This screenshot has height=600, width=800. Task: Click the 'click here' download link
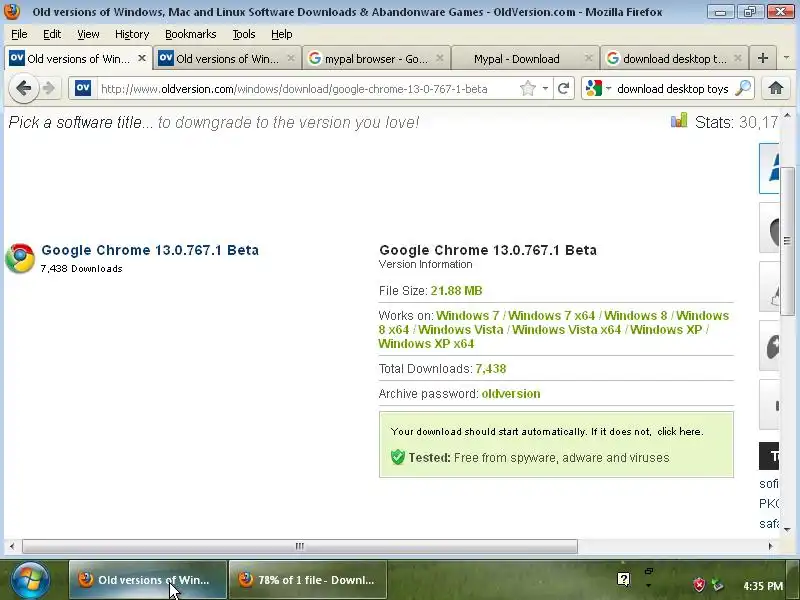[x=680, y=432]
